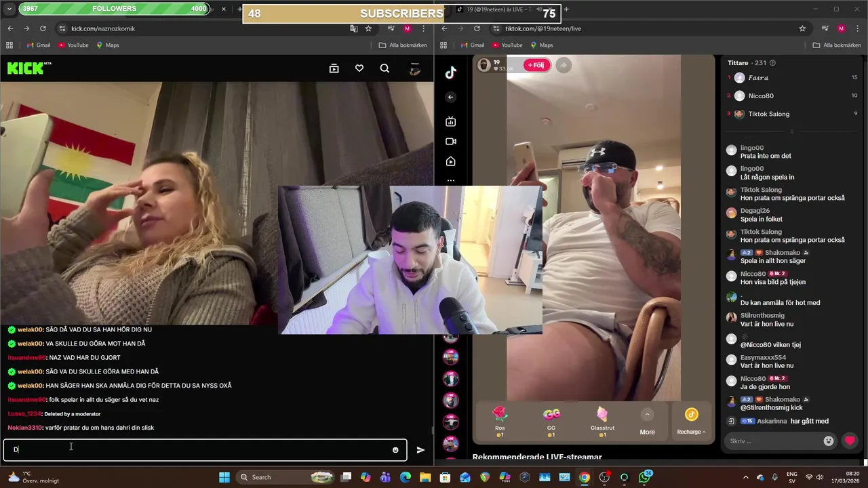The width and height of the screenshot is (868, 488).
Task: Open Chrome profile M in TikTok window
Action: [842, 28]
